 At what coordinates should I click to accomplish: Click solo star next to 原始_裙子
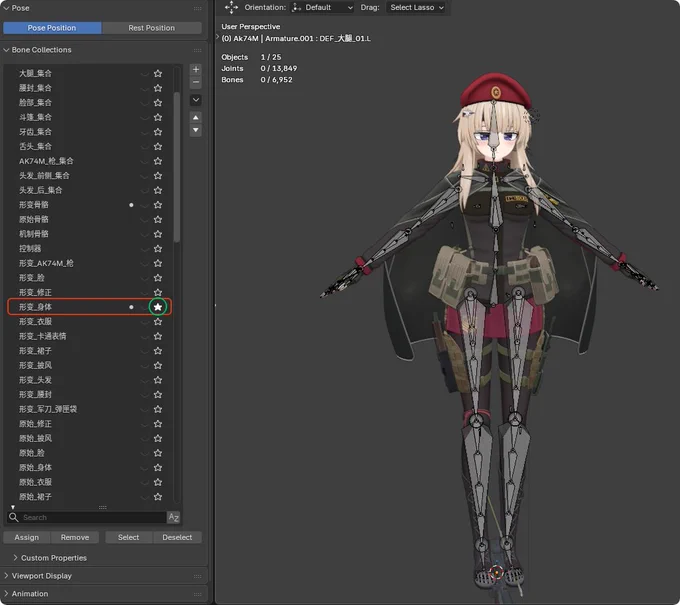click(x=158, y=497)
